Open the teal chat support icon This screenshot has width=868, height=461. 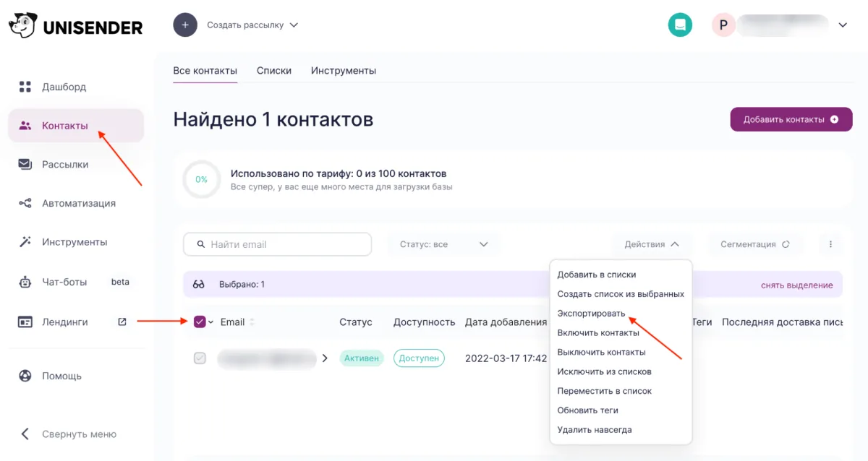680,25
